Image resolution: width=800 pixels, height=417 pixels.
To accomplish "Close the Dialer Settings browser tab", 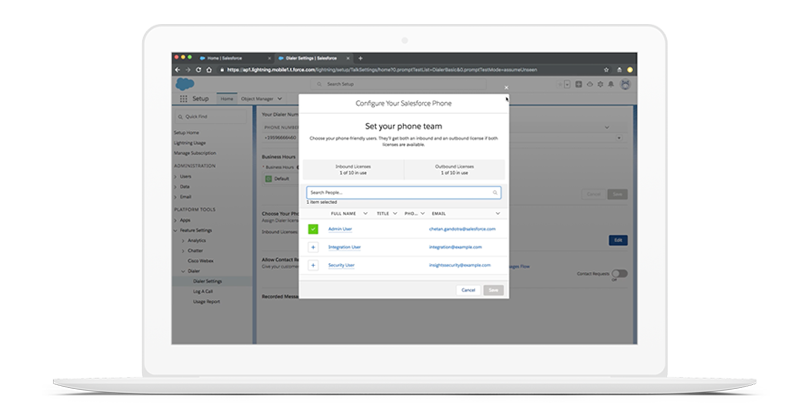I will tap(348, 58).
